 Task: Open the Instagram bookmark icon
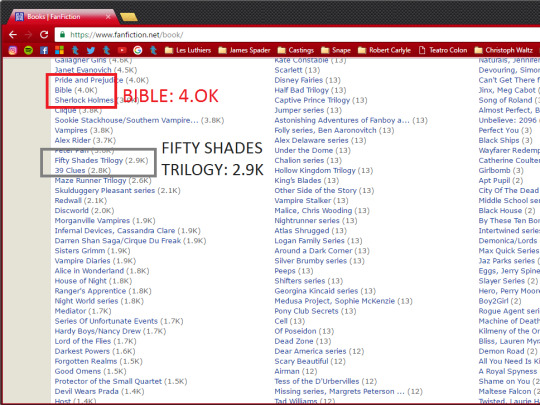point(12,50)
